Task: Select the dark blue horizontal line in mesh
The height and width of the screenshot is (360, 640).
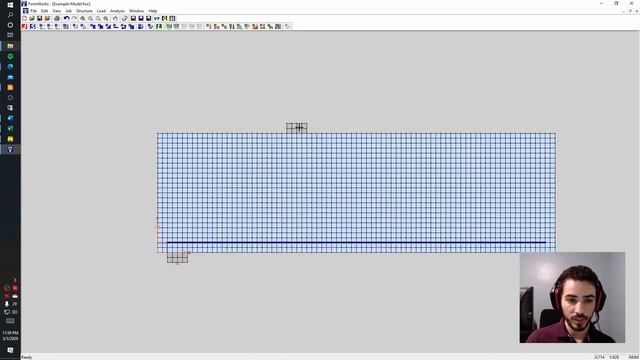Action: coord(356,242)
